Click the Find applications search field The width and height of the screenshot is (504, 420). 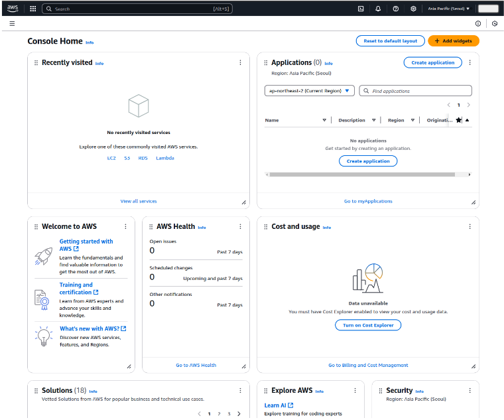415,91
